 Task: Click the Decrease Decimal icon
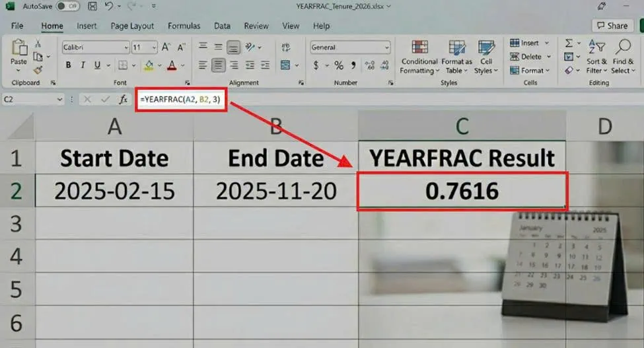[385, 65]
